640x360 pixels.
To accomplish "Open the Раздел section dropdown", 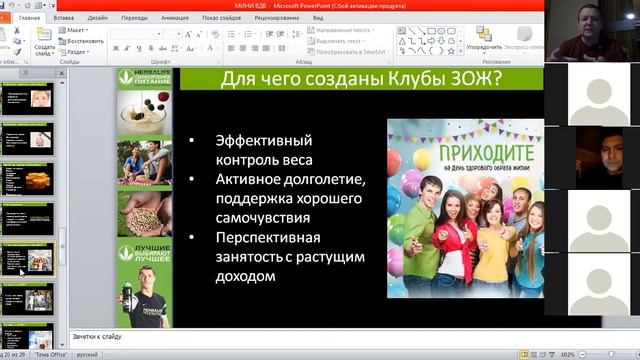I will pyautogui.click(x=74, y=52).
